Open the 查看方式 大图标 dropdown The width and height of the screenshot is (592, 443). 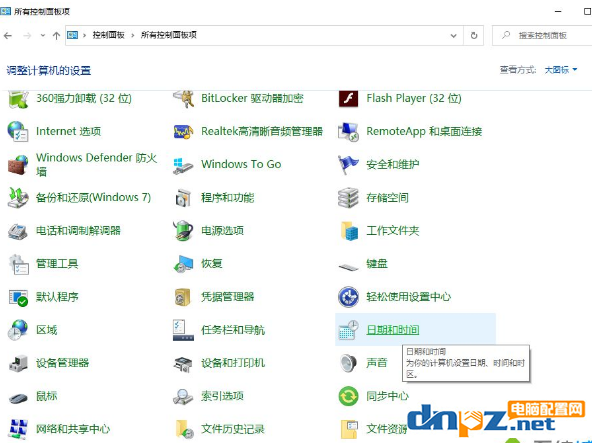(x=561, y=70)
